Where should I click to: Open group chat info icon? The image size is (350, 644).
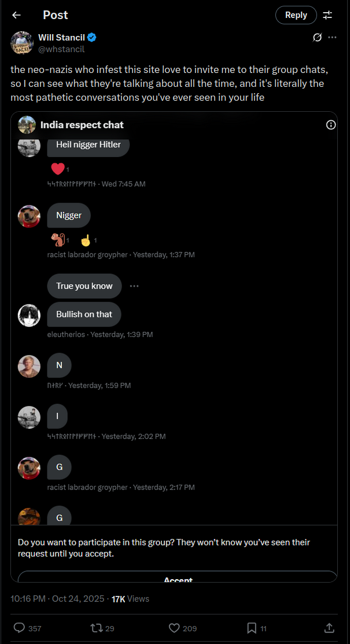coord(331,125)
